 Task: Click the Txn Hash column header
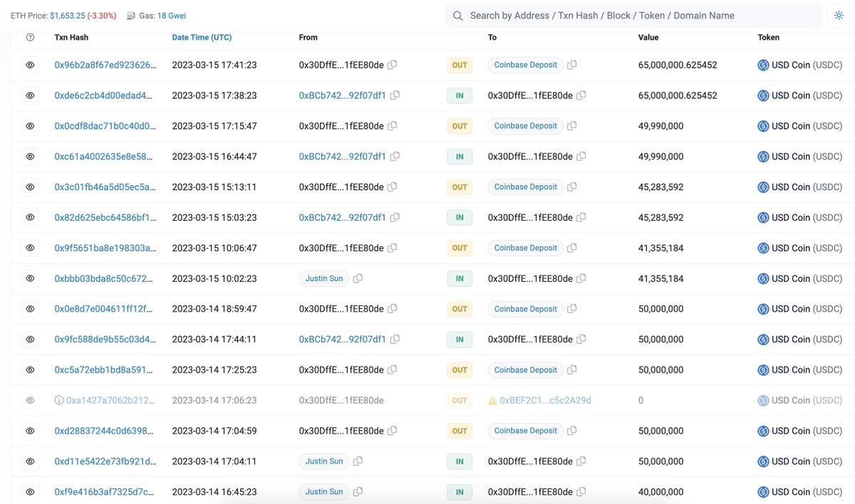pyautogui.click(x=71, y=37)
